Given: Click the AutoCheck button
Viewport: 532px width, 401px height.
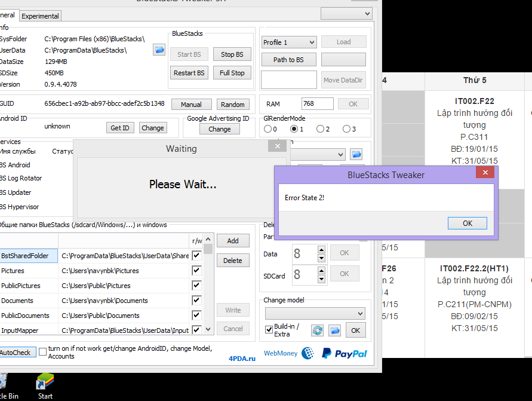Looking at the screenshot, I should pyautogui.click(x=17, y=353).
